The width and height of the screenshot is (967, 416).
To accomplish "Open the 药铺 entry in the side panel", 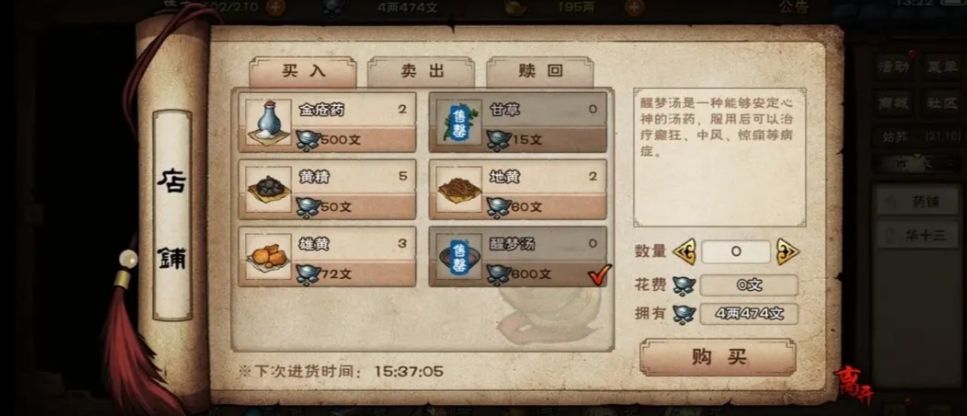I will click(918, 202).
